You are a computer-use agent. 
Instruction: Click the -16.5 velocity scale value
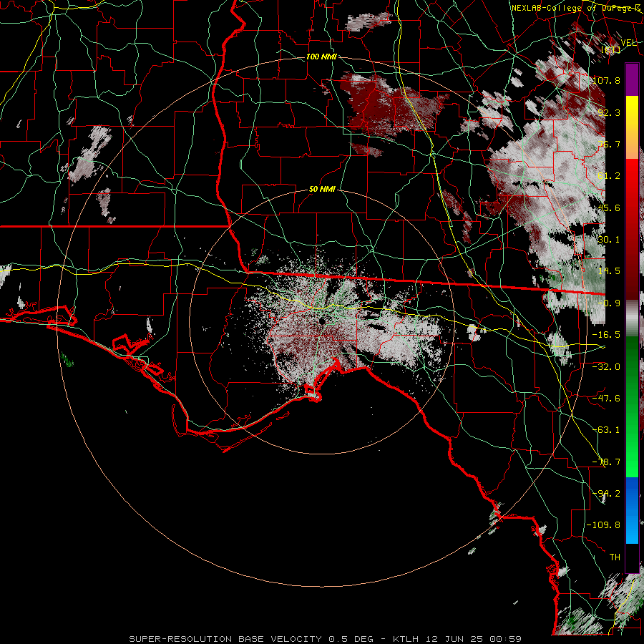606,335
